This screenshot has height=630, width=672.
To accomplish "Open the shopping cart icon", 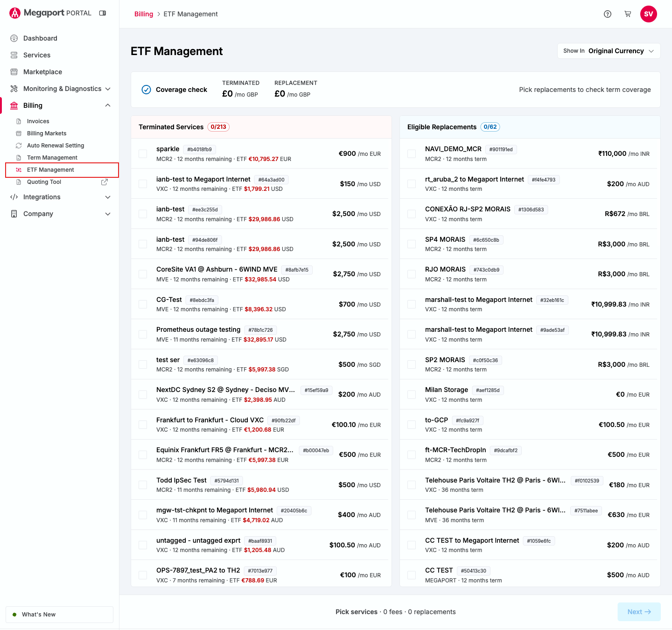I will (628, 14).
